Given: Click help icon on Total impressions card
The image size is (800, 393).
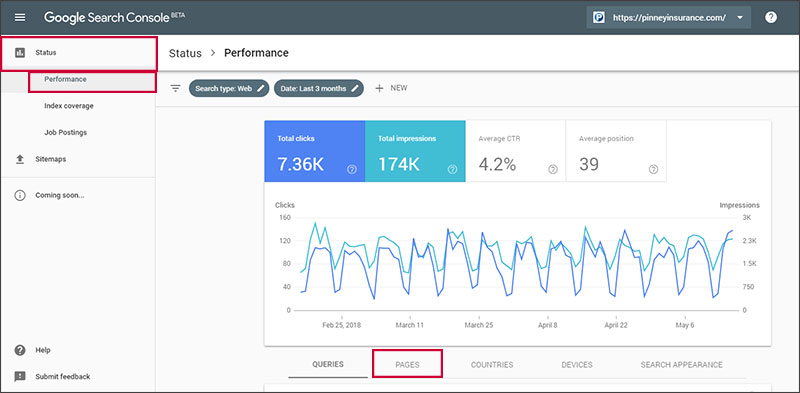Looking at the screenshot, I should 452,170.
